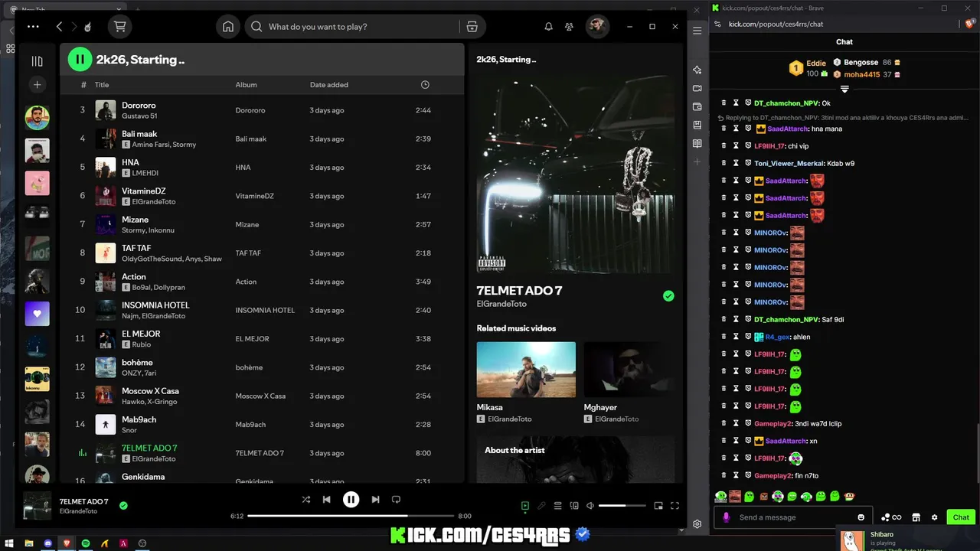
Task: Open Kick chat settings gear
Action: pos(934,517)
